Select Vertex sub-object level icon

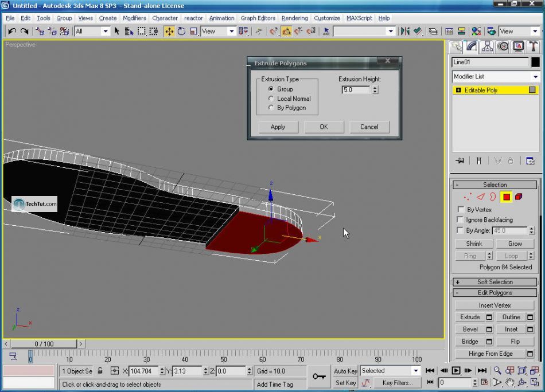468,197
